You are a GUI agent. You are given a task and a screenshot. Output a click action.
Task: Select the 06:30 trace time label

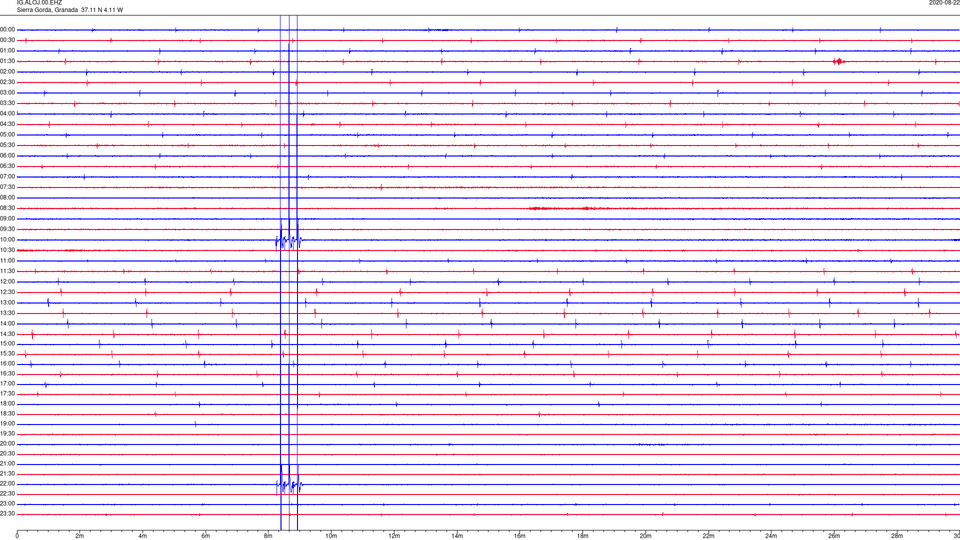7,166
